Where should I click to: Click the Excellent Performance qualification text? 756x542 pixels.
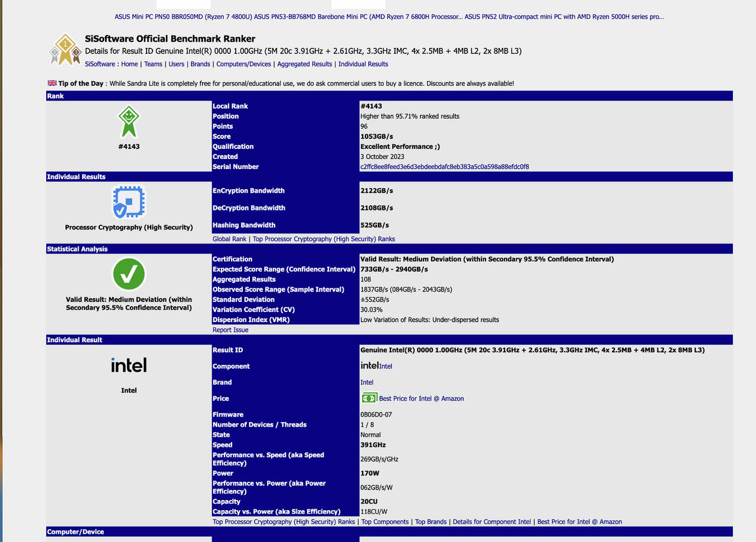[x=400, y=147]
